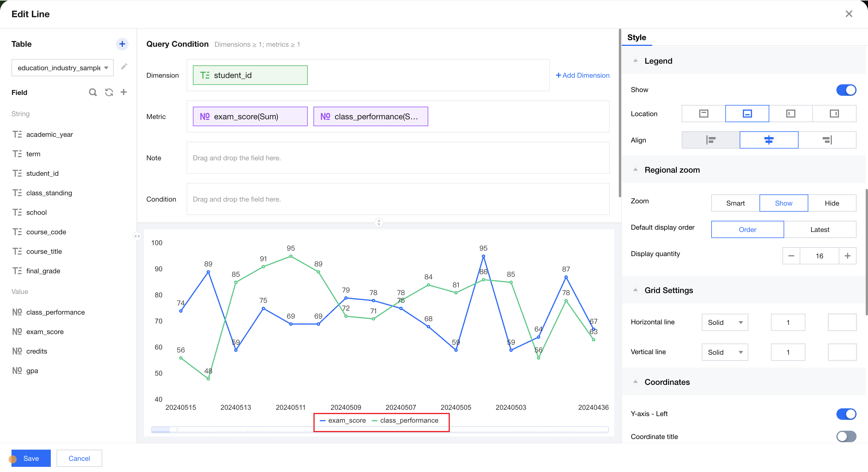
Task: Toggle the legend Show switch off
Action: 846,90
